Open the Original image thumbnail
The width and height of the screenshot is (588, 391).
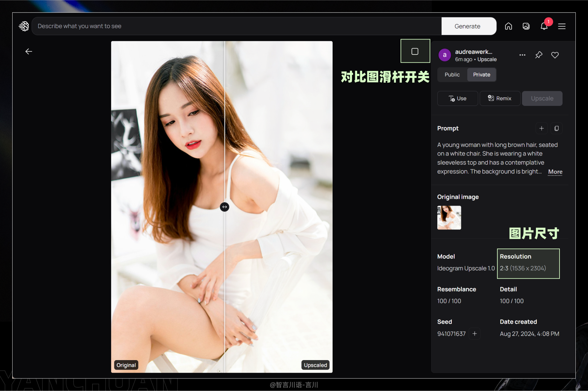pyautogui.click(x=449, y=218)
